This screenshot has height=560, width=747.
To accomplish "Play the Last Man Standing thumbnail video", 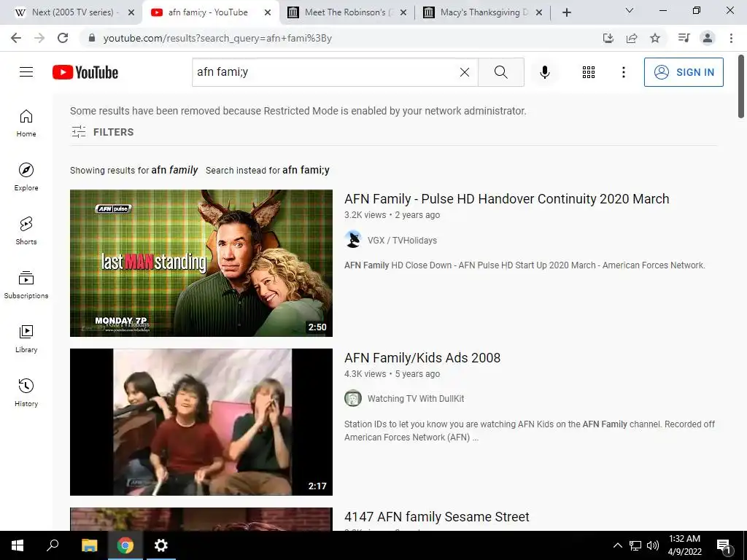I will tap(201, 262).
